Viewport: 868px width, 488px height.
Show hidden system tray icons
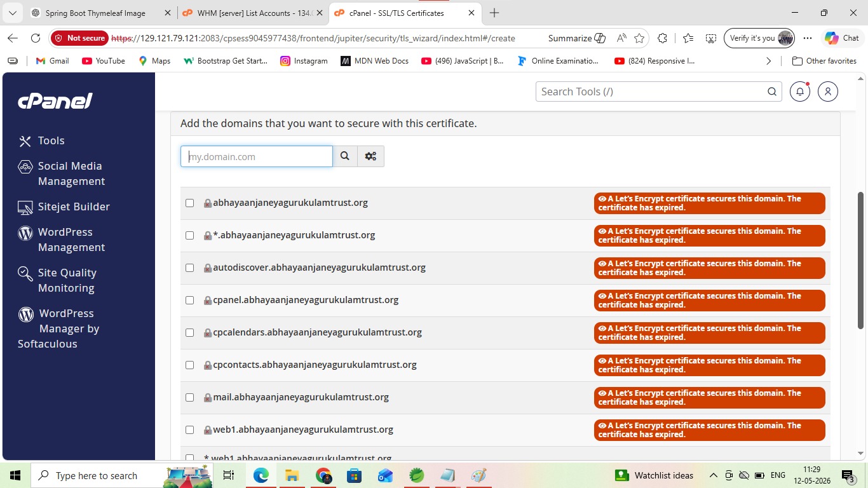tap(713, 475)
